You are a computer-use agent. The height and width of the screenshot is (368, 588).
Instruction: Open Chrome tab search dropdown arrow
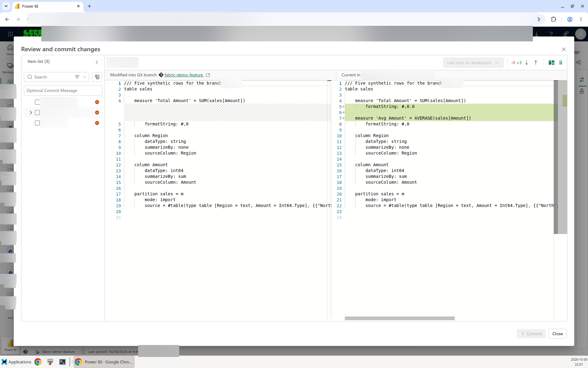click(x=6, y=6)
